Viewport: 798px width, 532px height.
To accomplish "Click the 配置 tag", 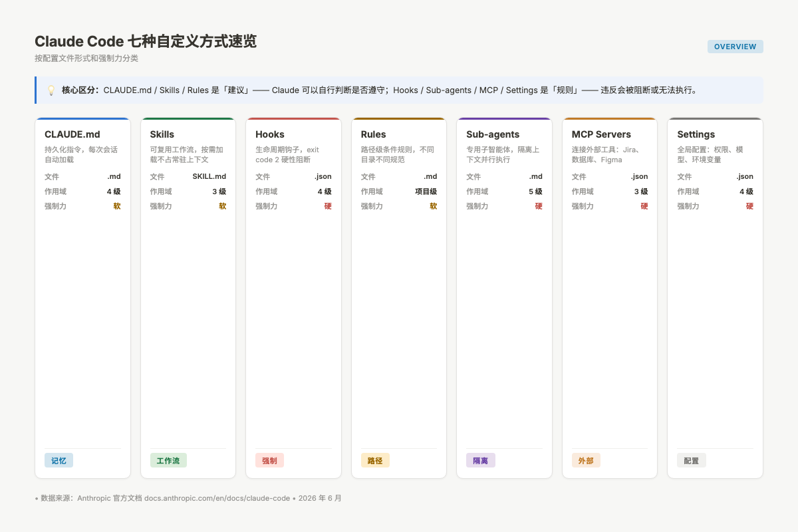I will (692, 460).
